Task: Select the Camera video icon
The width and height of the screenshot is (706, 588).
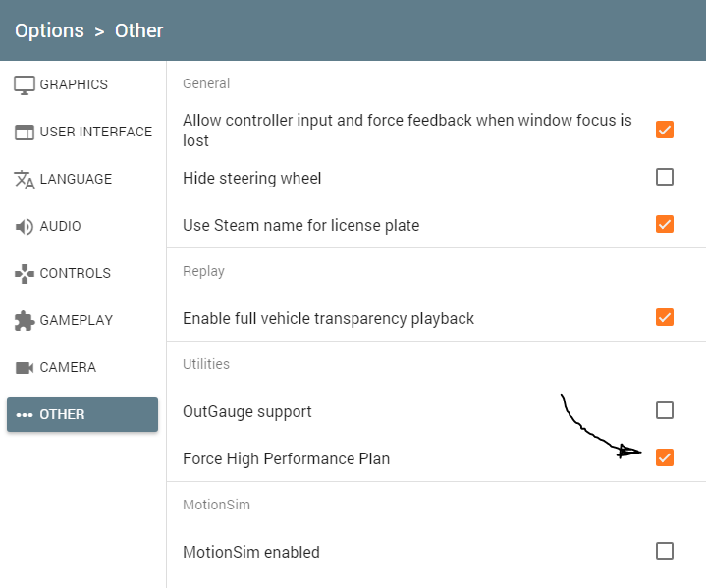Action: click(x=25, y=368)
